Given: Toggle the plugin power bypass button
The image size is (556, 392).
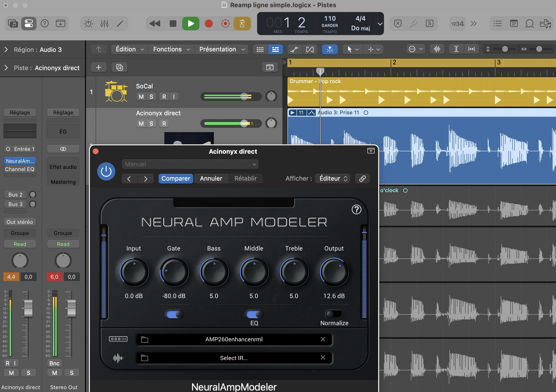Looking at the screenshot, I should pyautogui.click(x=106, y=171).
